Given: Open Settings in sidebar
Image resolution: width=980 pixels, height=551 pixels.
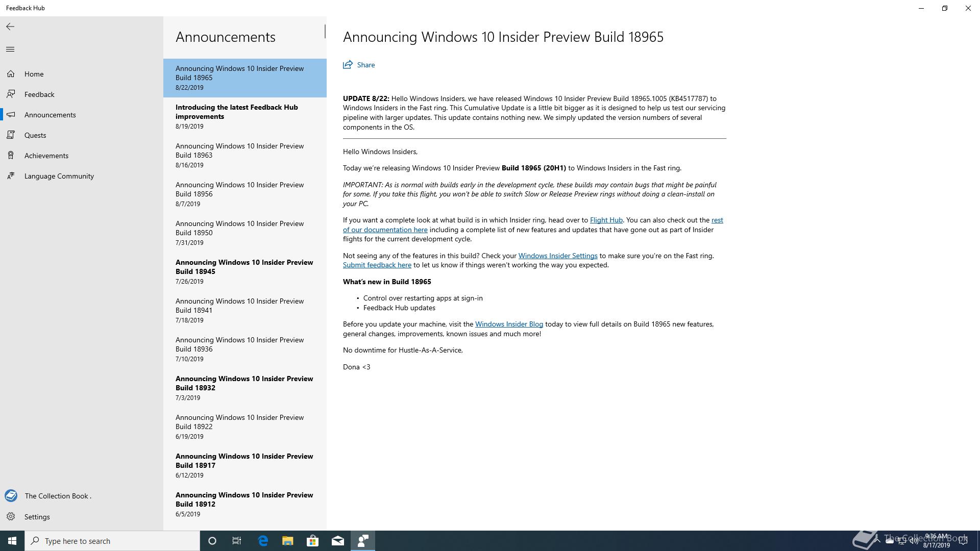Looking at the screenshot, I should (x=82, y=517).
